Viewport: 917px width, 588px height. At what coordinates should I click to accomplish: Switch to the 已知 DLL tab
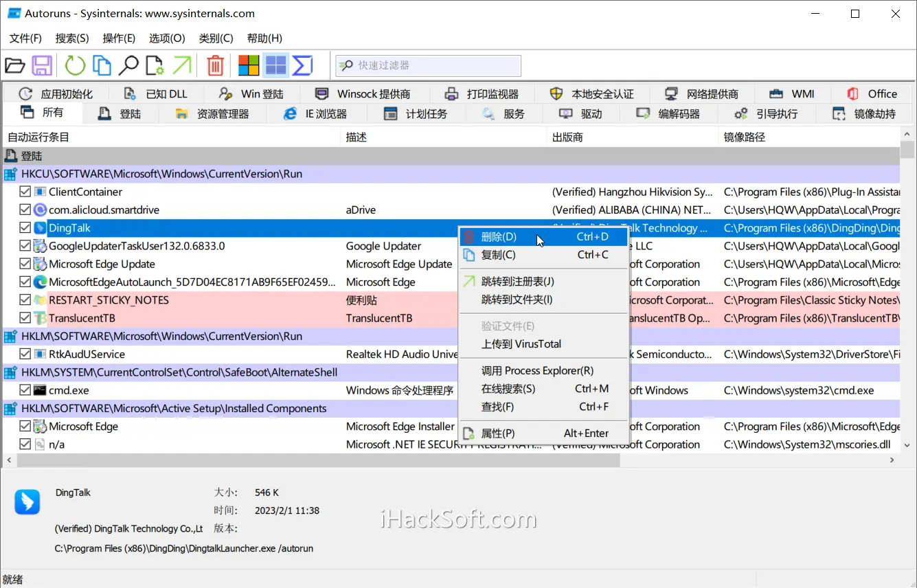tap(156, 94)
